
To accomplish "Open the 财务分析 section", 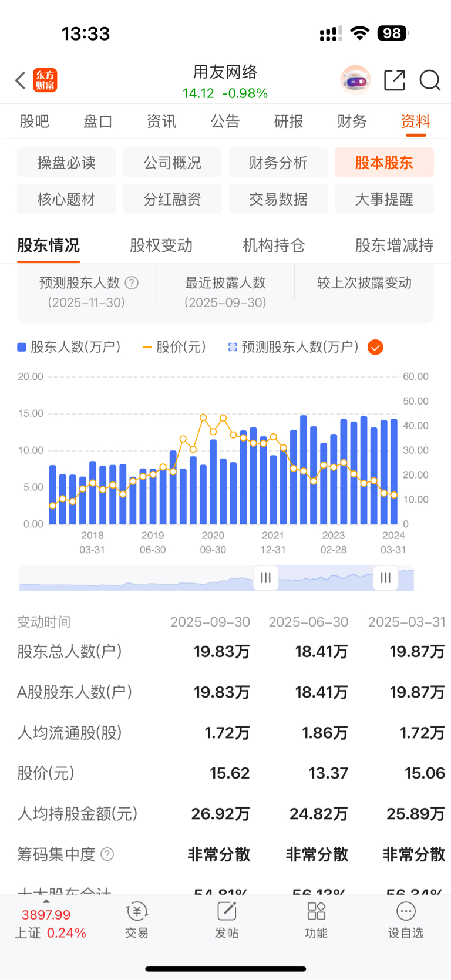I will tap(278, 163).
